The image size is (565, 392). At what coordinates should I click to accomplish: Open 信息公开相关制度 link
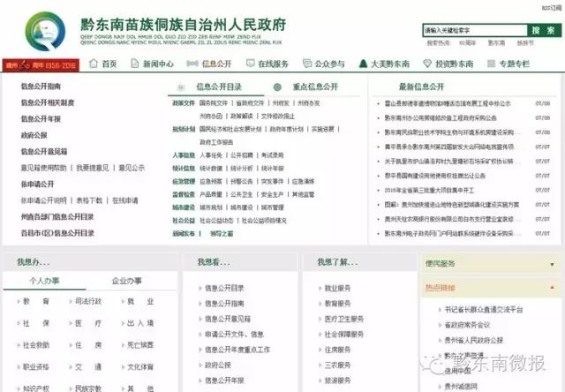click(48, 102)
